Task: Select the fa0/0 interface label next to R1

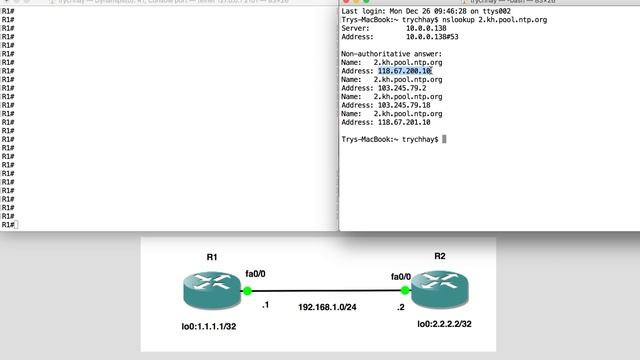Action: click(255, 274)
